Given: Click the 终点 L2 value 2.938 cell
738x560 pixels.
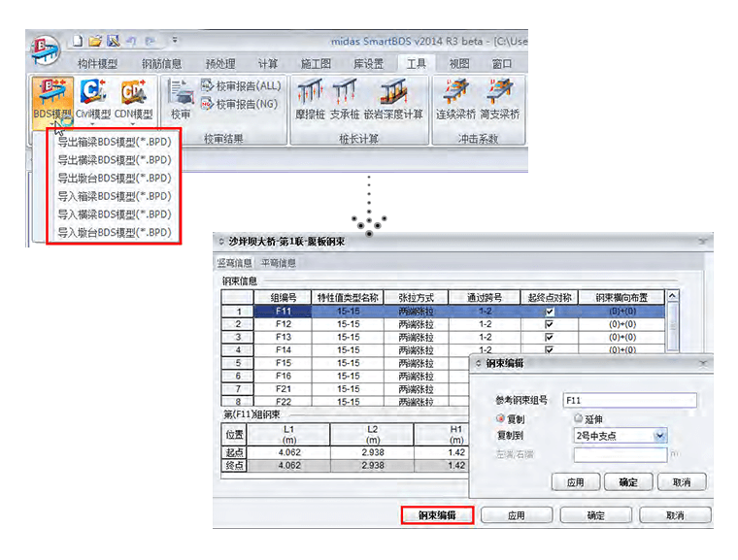Looking at the screenshot, I should pos(372,466).
